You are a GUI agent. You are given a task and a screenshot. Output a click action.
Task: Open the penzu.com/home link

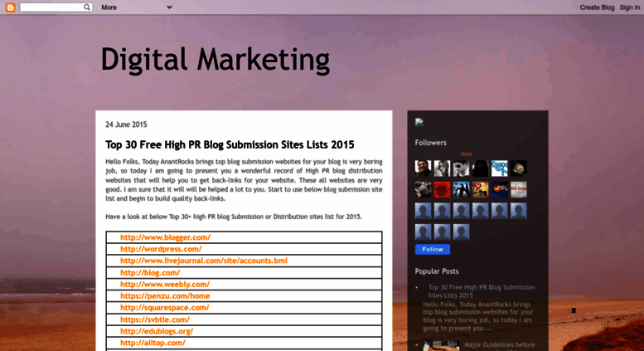pos(165,296)
